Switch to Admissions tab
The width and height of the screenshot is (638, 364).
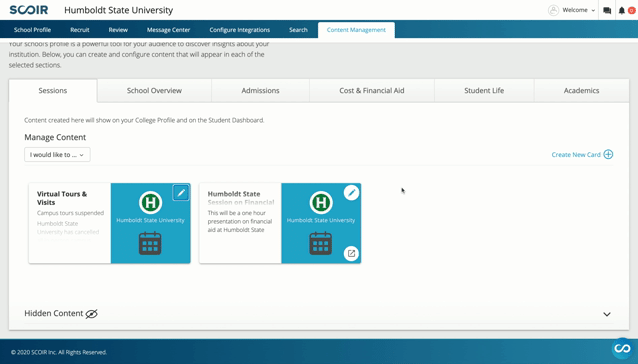coord(260,90)
